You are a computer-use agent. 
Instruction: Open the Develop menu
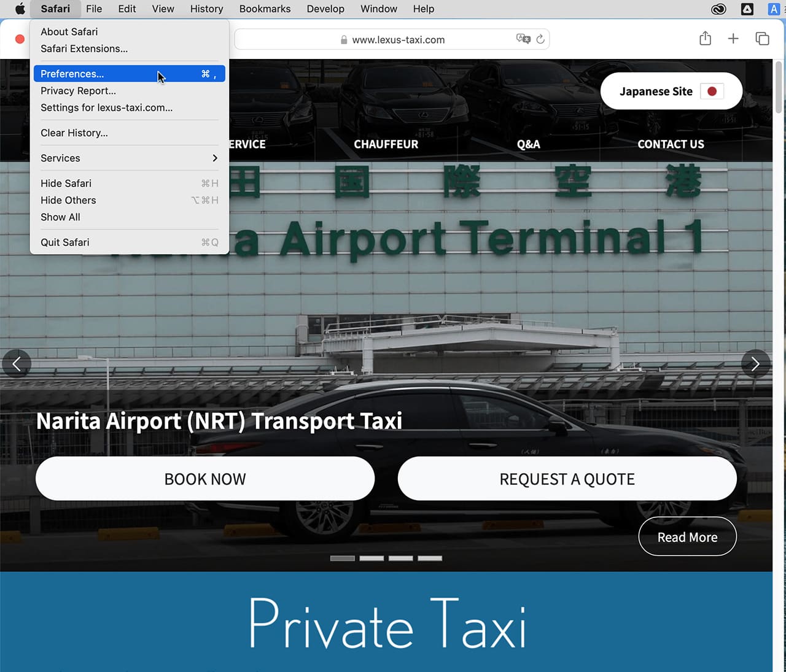pos(325,9)
